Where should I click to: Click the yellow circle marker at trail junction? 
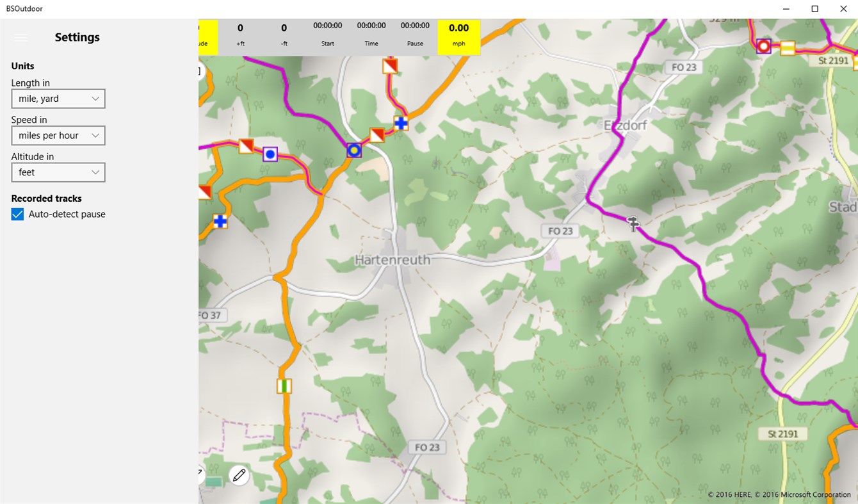click(353, 150)
